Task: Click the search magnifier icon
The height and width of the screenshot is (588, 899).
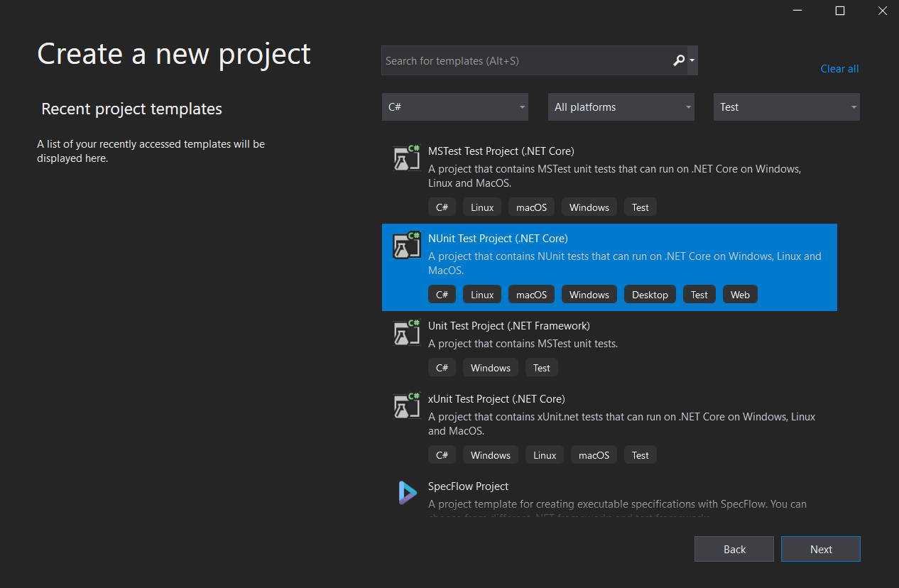Action: pyautogui.click(x=678, y=60)
